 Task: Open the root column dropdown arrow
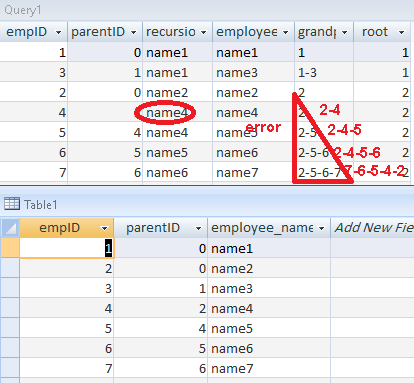pos(401,32)
